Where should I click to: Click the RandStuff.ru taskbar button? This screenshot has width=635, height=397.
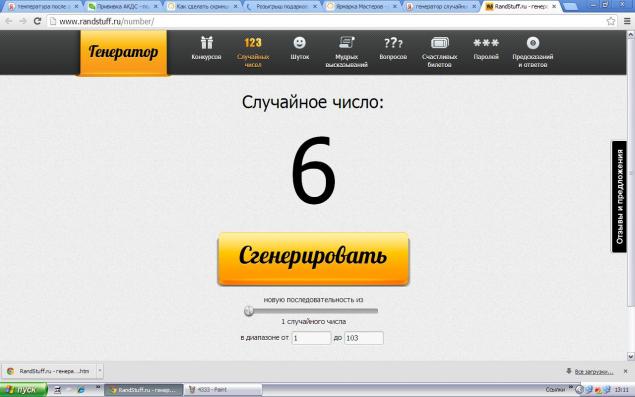[144, 390]
